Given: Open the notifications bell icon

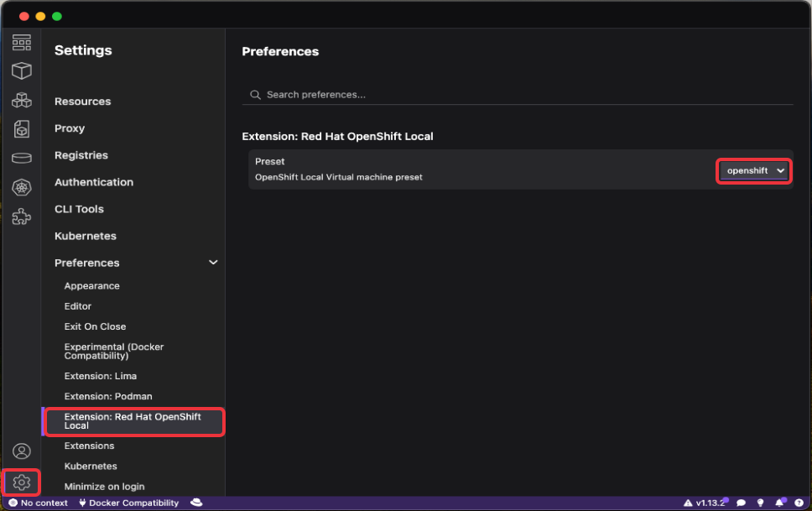Looking at the screenshot, I should pyautogui.click(x=779, y=503).
